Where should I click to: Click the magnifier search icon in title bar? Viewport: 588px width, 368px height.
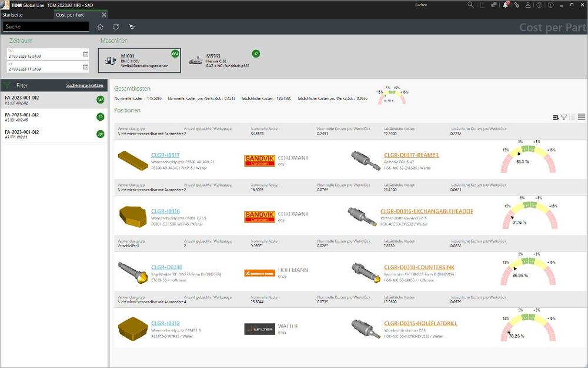[x=470, y=5]
